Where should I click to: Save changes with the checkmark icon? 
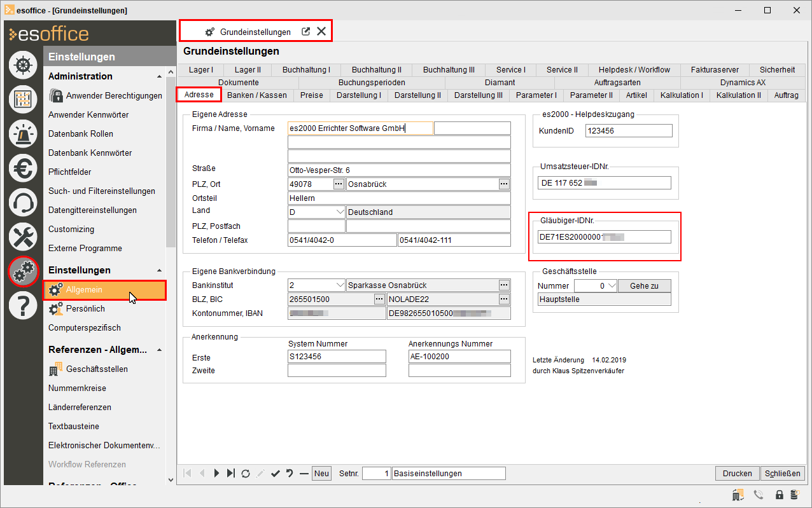[275, 473]
